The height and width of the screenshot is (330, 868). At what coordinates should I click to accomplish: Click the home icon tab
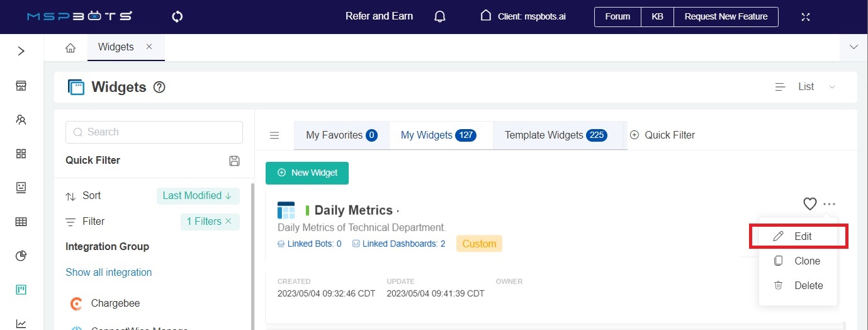pyautogui.click(x=70, y=48)
